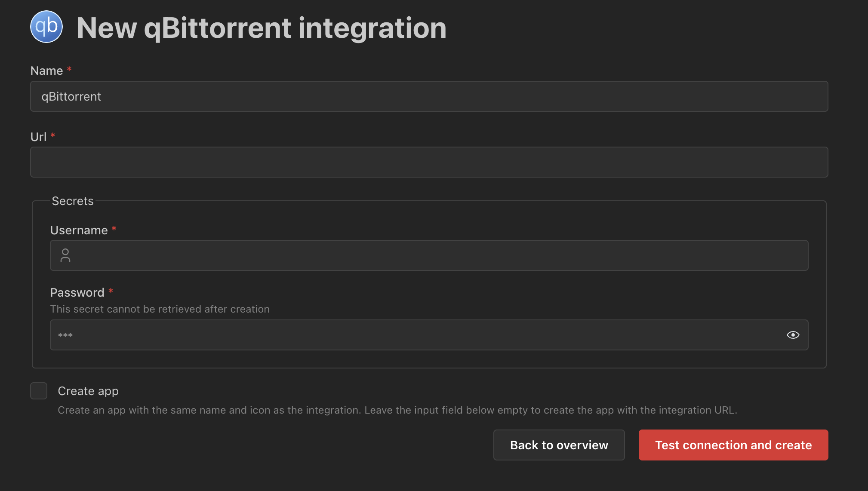Click the Username required asterisk

click(x=114, y=230)
